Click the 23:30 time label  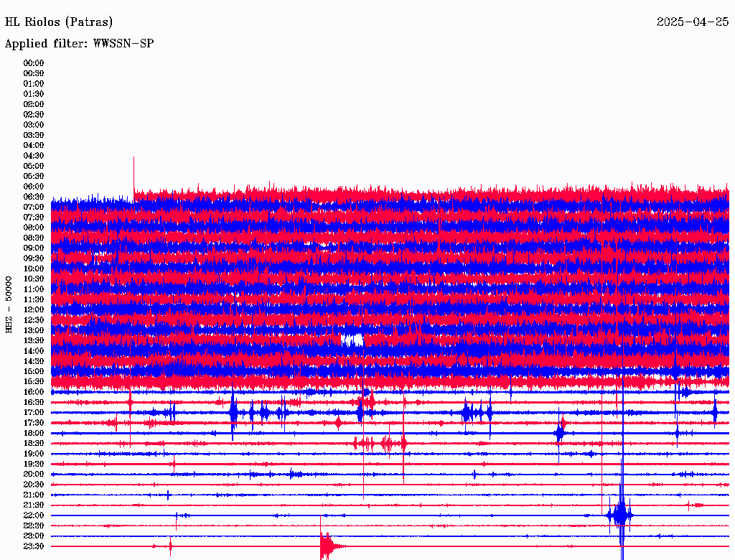click(34, 546)
